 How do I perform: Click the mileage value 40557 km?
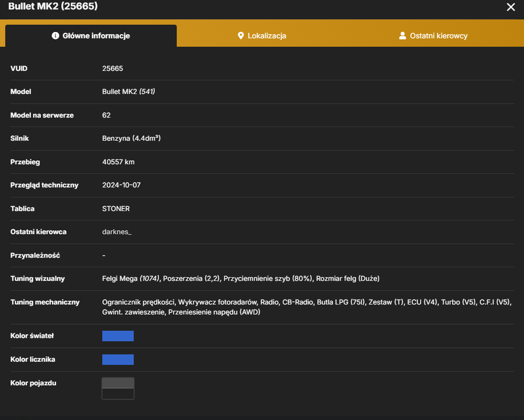point(118,162)
